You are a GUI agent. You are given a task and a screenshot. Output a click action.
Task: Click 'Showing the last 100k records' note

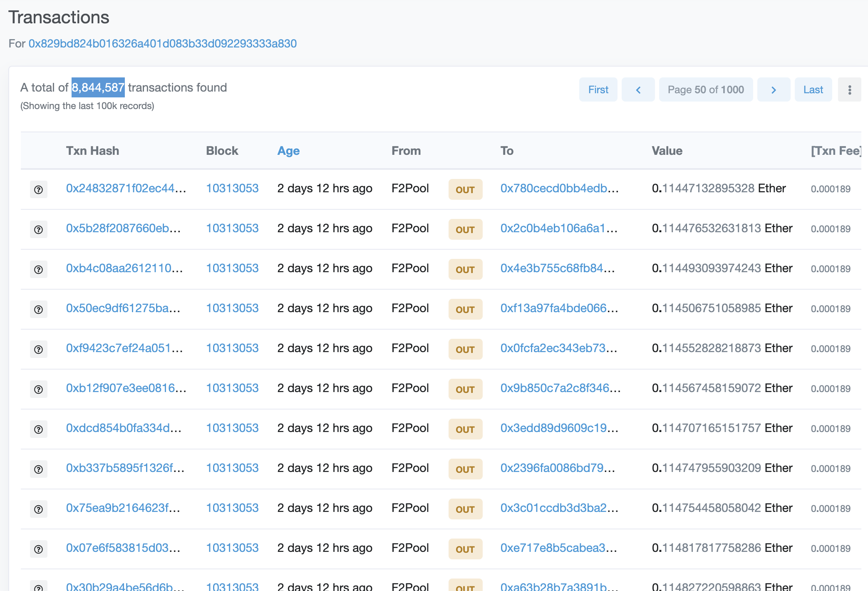pyautogui.click(x=87, y=106)
